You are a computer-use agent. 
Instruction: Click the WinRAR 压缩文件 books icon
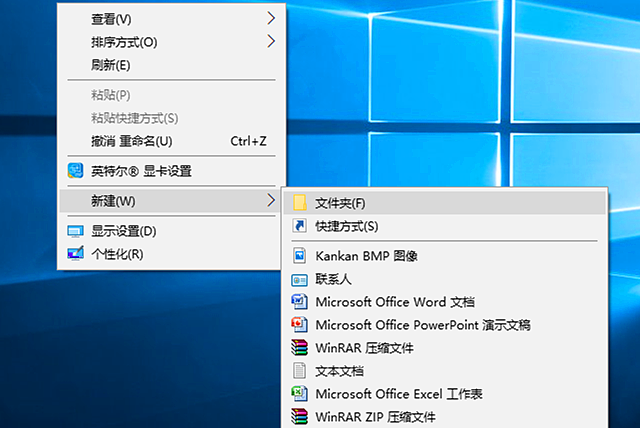point(298,348)
